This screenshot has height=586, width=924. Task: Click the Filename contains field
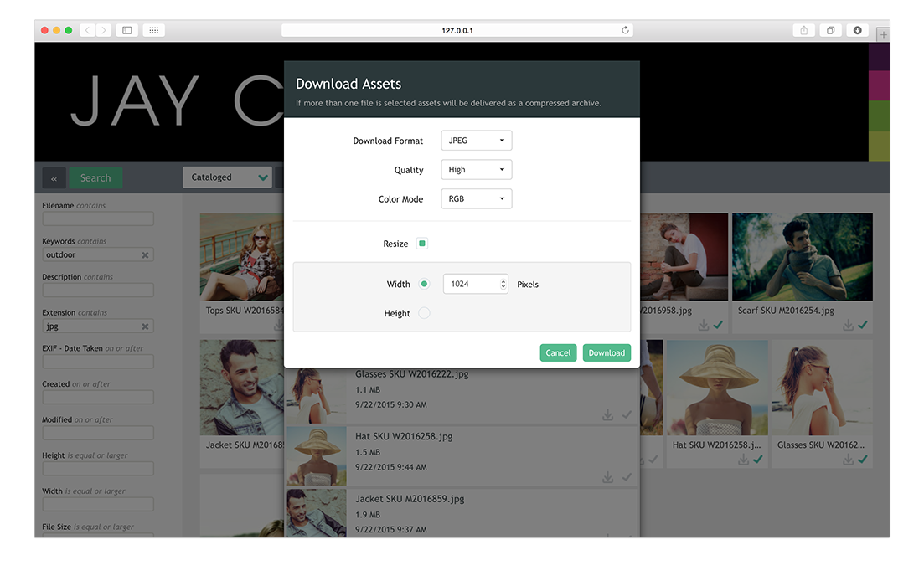[98, 219]
